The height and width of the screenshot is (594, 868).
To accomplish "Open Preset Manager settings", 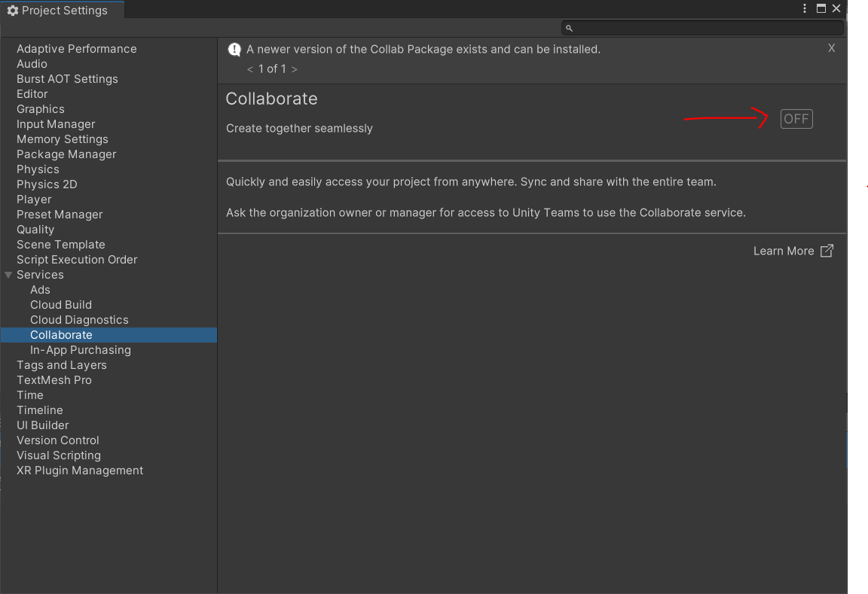I will click(x=60, y=215).
